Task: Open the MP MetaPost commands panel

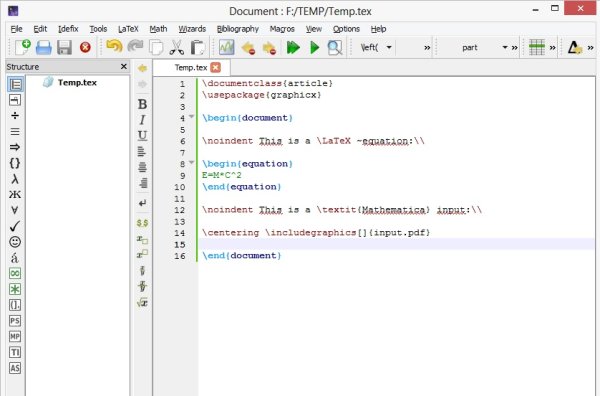Action: 15,336
